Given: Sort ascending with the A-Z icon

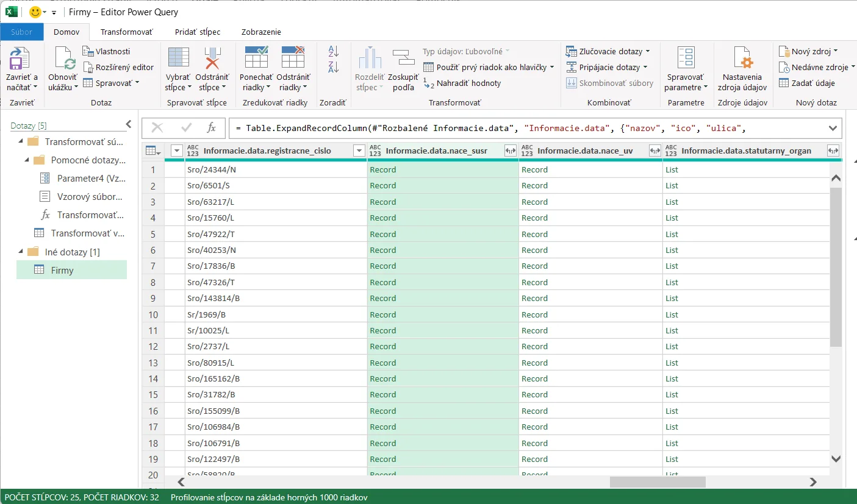Looking at the screenshot, I should click(333, 51).
